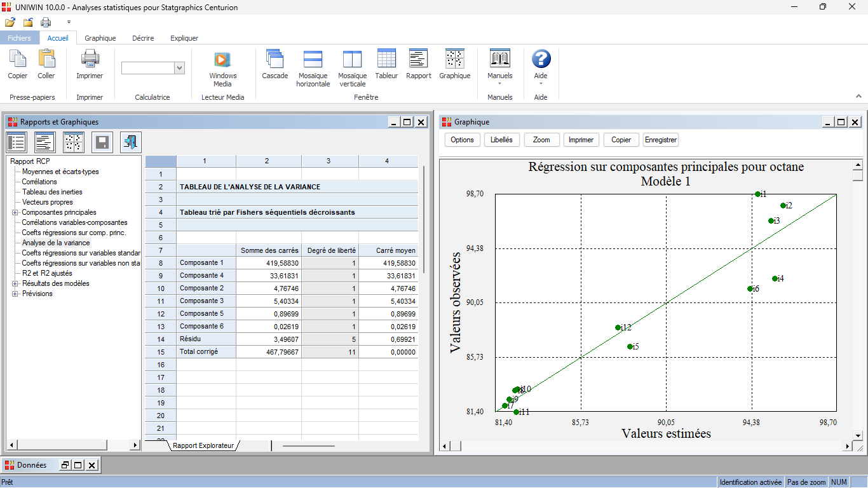Collapse the ribbon with the chevron
Image resolution: width=868 pixels, height=488 pixels.
coord(858,97)
